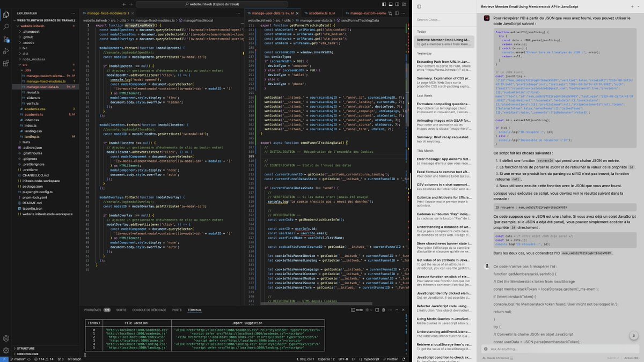Jump to the bottom of the chat
644x362 pixels.
[633, 336]
